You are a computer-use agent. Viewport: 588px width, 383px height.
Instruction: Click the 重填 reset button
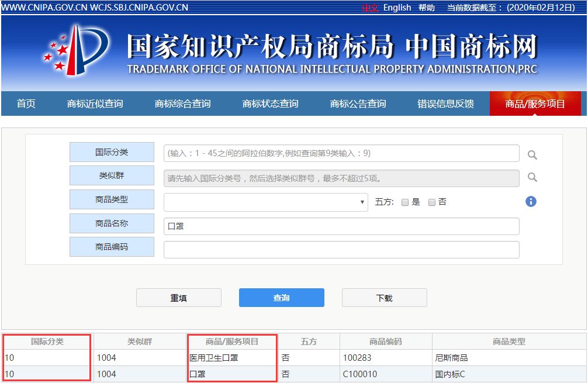(178, 298)
